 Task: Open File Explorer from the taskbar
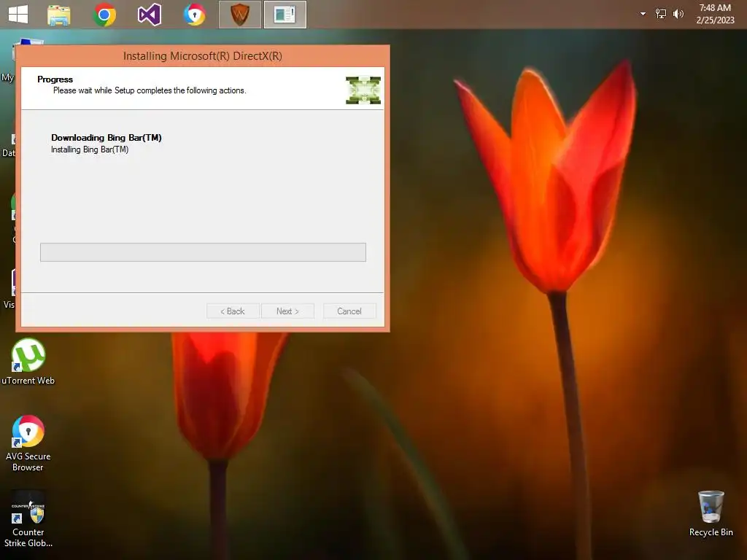coord(59,15)
